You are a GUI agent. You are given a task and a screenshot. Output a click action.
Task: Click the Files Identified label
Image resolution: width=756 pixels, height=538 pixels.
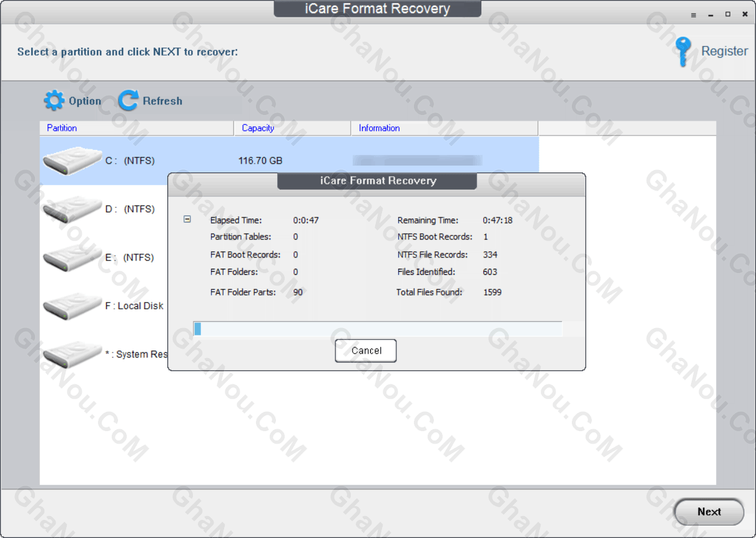tap(426, 272)
